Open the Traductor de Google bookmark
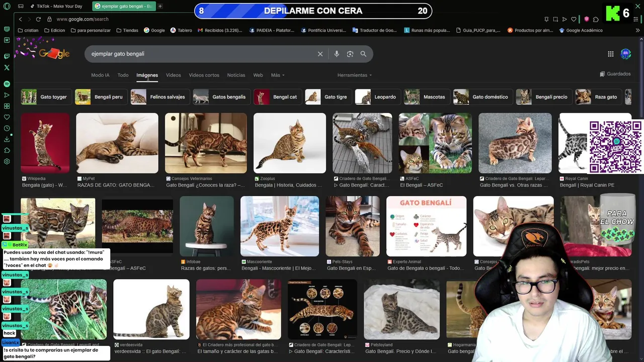The width and height of the screenshot is (644, 362). point(374,30)
